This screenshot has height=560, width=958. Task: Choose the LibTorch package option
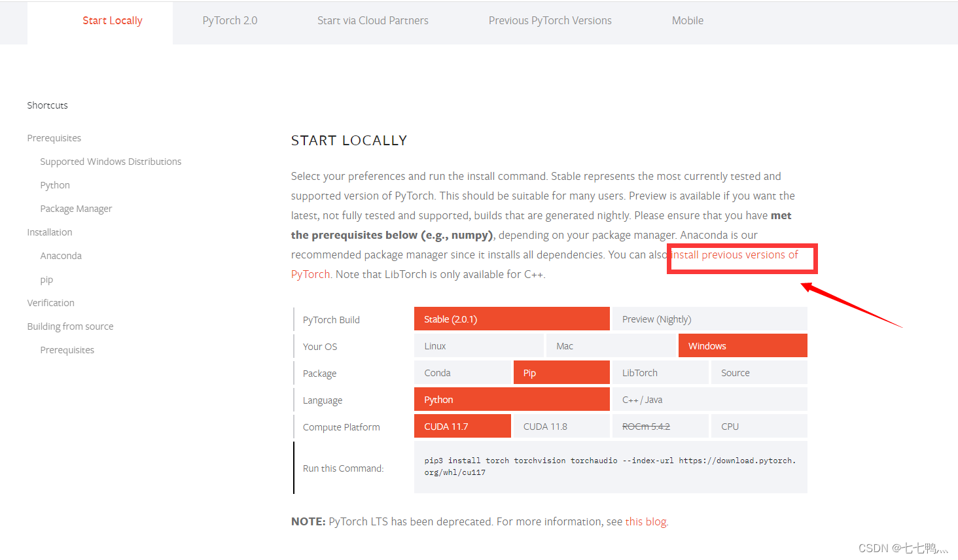pyautogui.click(x=660, y=372)
